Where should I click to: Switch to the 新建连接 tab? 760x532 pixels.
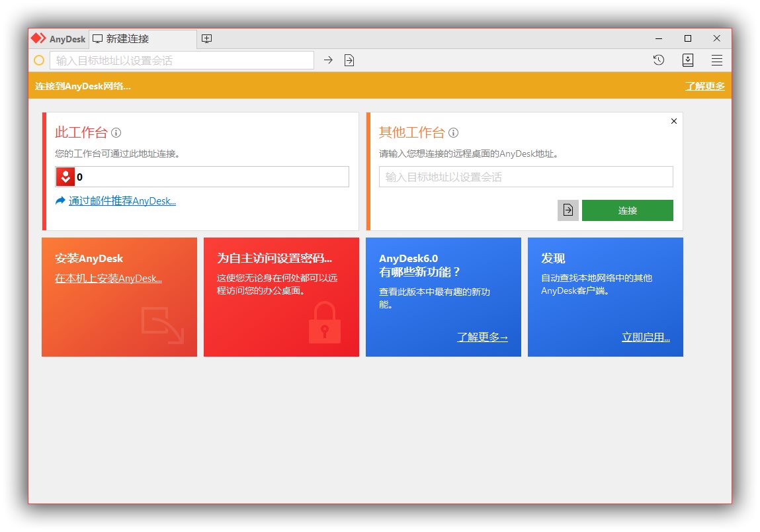143,39
